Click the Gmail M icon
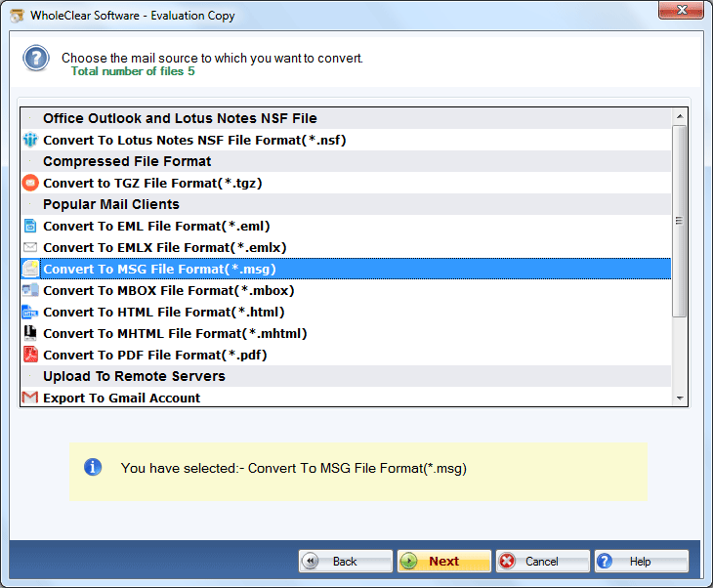Viewport: 713px width, 588px height. pyautogui.click(x=30, y=398)
